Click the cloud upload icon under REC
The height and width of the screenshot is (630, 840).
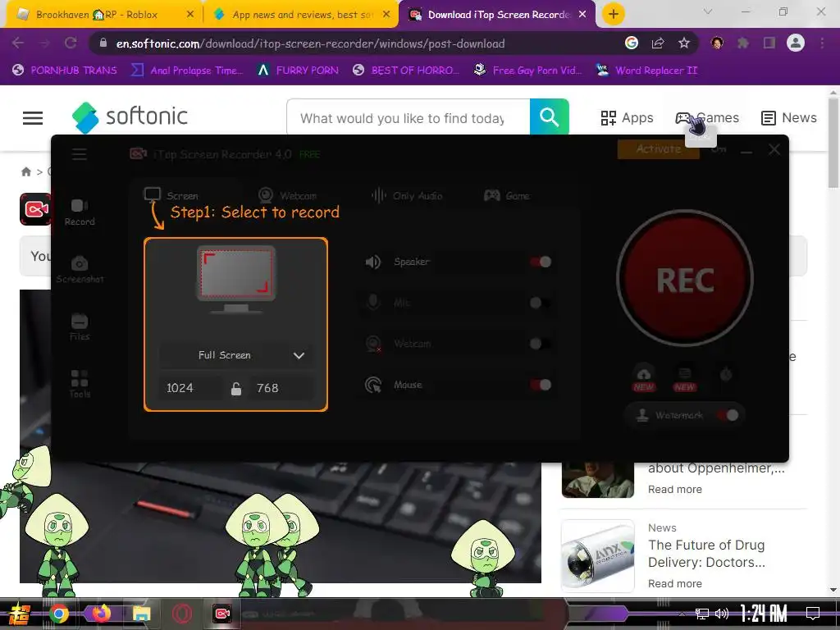click(643, 374)
